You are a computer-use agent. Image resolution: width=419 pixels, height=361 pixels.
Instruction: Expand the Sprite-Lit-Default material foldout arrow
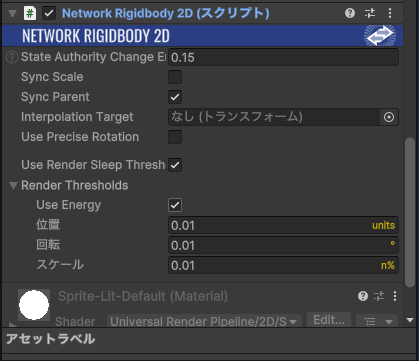pos(12,324)
